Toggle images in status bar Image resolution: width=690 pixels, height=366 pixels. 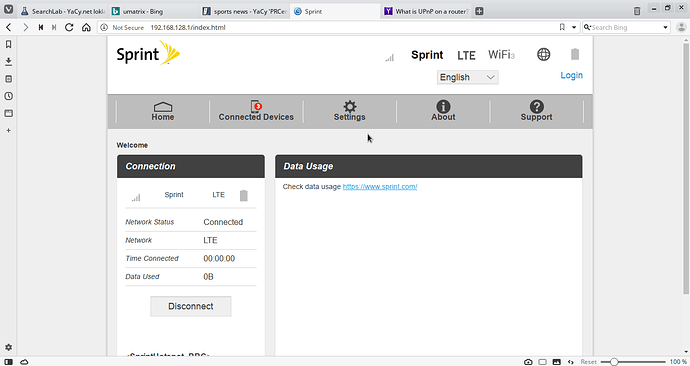[557, 362]
